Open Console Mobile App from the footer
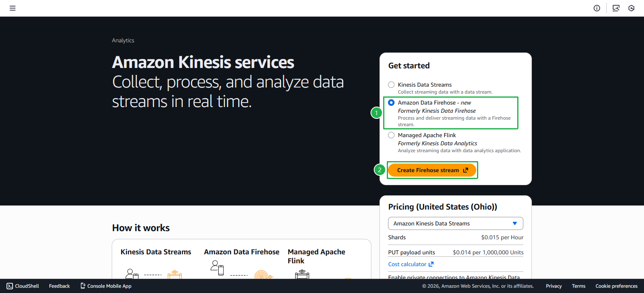The width and height of the screenshot is (644, 293). (106, 286)
